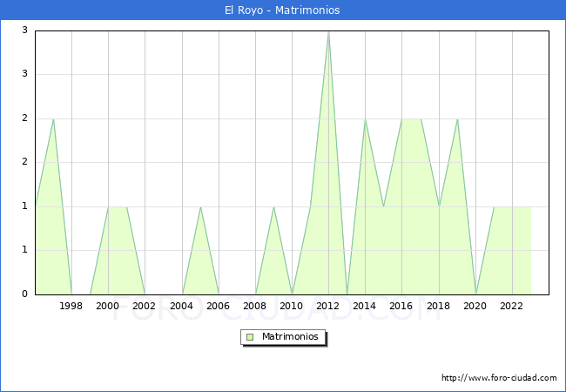Select the data peak at 2005

pyautogui.click(x=200, y=207)
